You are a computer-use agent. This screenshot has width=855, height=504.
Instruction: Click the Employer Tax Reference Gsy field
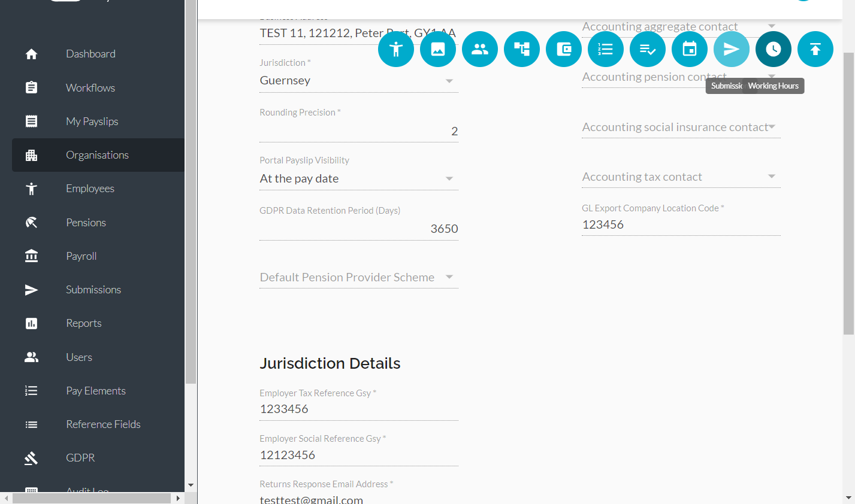(x=359, y=409)
